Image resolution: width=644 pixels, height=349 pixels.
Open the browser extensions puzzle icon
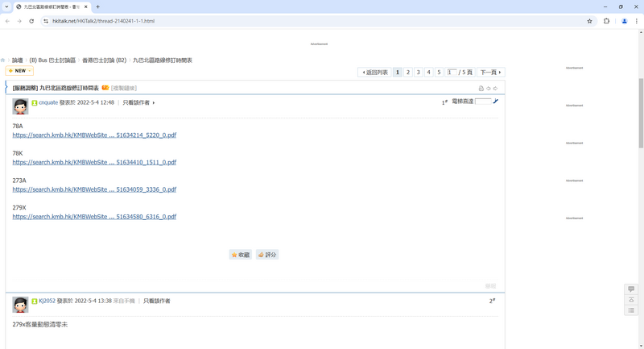(x=606, y=21)
